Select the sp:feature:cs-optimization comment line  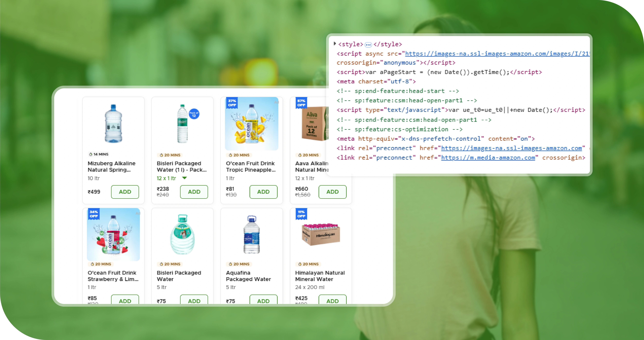point(399,129)
